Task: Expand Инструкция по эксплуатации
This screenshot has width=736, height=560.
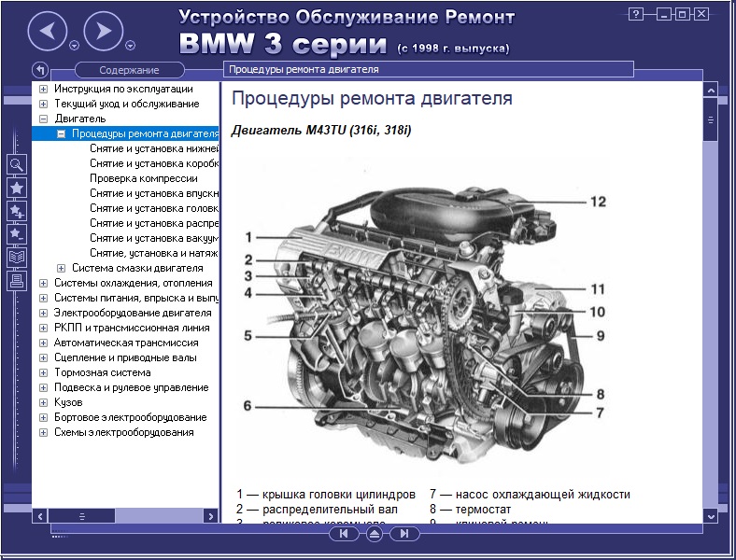Action: tap(43, 89)
